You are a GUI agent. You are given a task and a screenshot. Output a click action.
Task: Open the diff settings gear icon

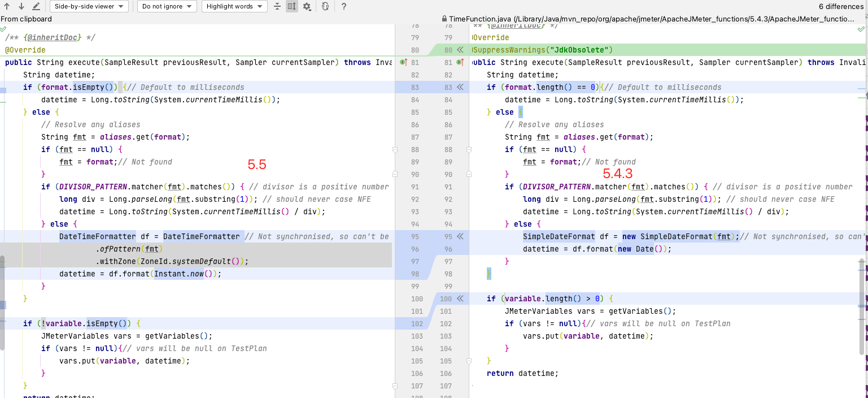(x=306, y=6)
